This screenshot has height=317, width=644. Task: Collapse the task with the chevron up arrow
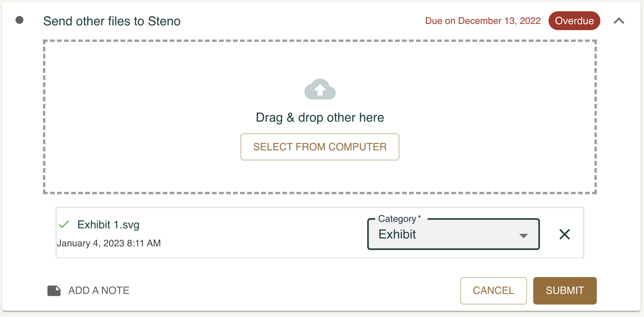click(x=619, y=21)
